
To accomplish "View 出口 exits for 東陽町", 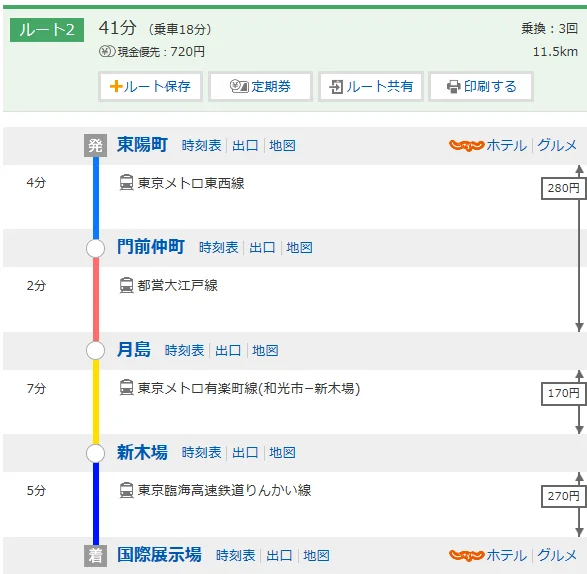I will [245, 145].
